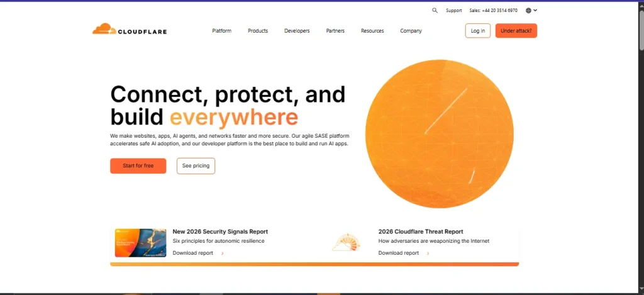The height and width of the screenshot is (295, 644).
Task: Click the search magnifier icon
Action: [435, 11]
